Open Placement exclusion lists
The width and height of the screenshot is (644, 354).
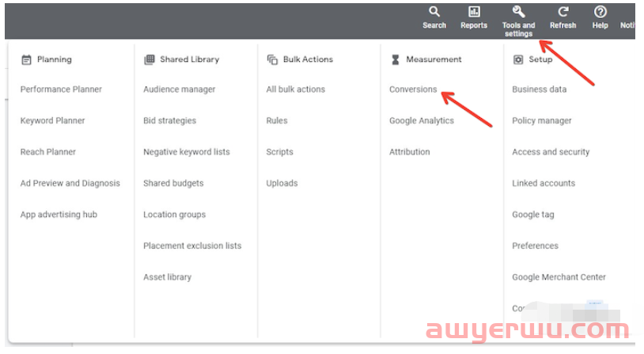192,246
